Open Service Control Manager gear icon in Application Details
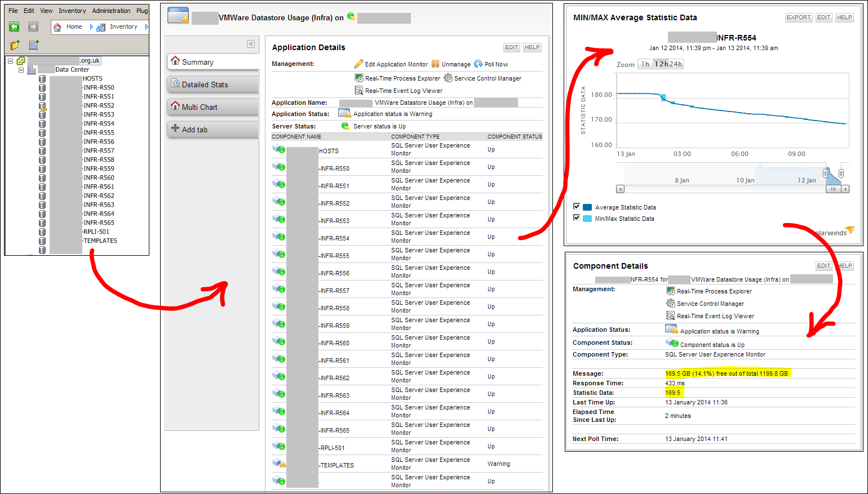Image resolution: width=868 pixels, height=494 pixels. 448,78
